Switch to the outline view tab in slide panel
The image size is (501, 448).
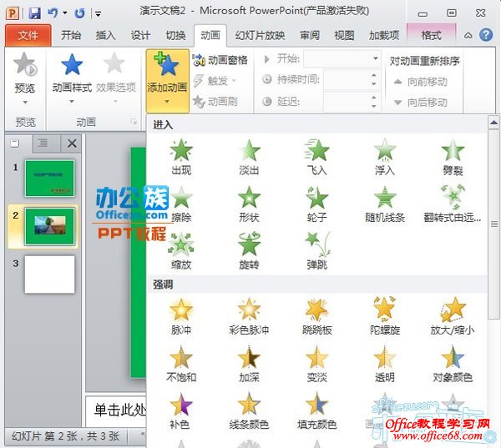pos(42,143)
